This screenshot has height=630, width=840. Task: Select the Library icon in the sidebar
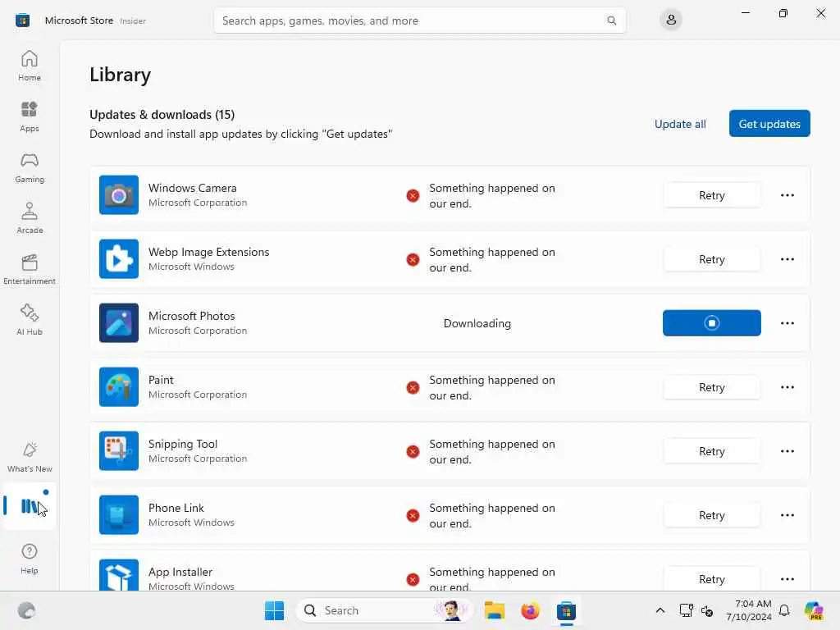pos(30,505)
